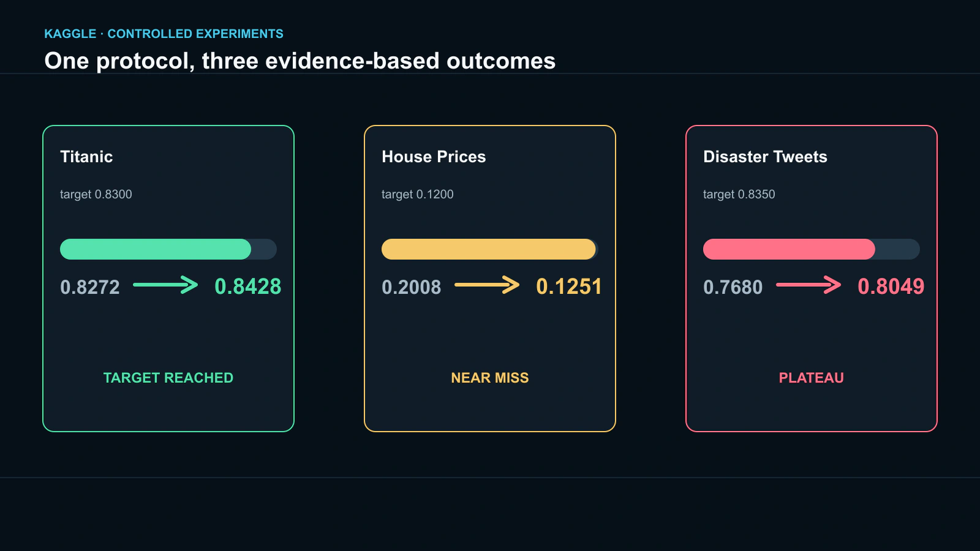Click the 'target 0.1200' label
The height and width of the screenshot is (551, 980).
tap(418, 194)
